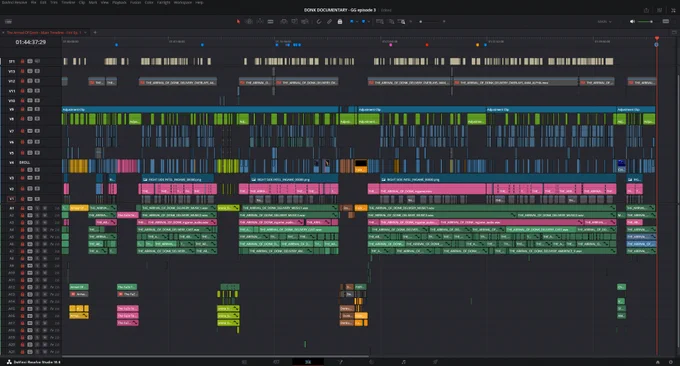Click the red marker on the ruler
The height and width of the screenshot is (366, 680).
(x=427, y=45)
